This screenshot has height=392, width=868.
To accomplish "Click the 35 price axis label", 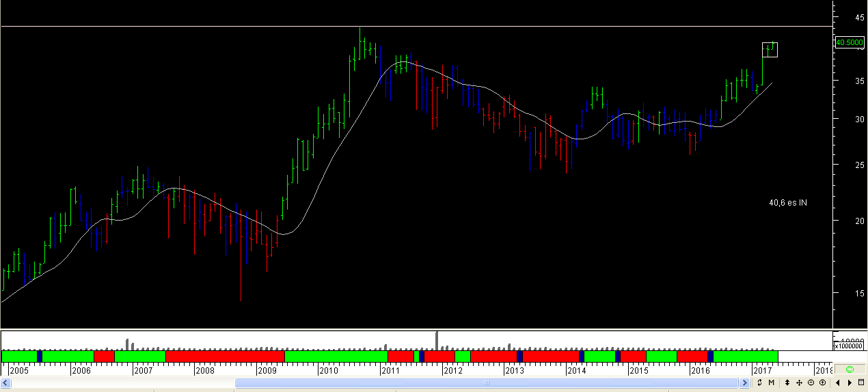I will [x=860, y=81].
